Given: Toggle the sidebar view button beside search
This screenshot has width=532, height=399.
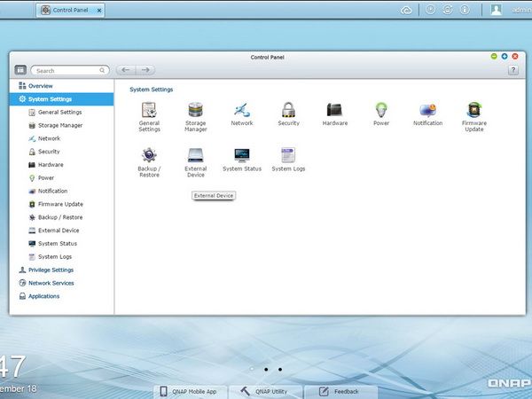Looking at the screenshot, I should [20, 70].
